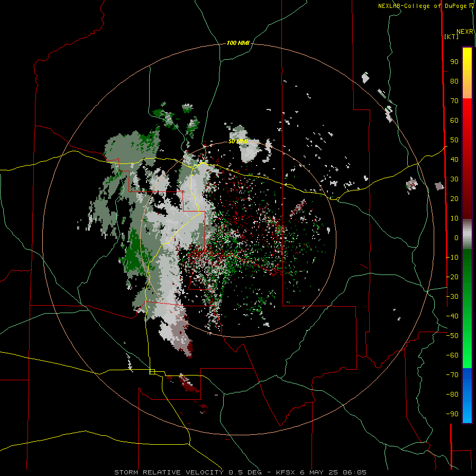
Task: Click the 10 scale value on the legend
Action: 454,218
